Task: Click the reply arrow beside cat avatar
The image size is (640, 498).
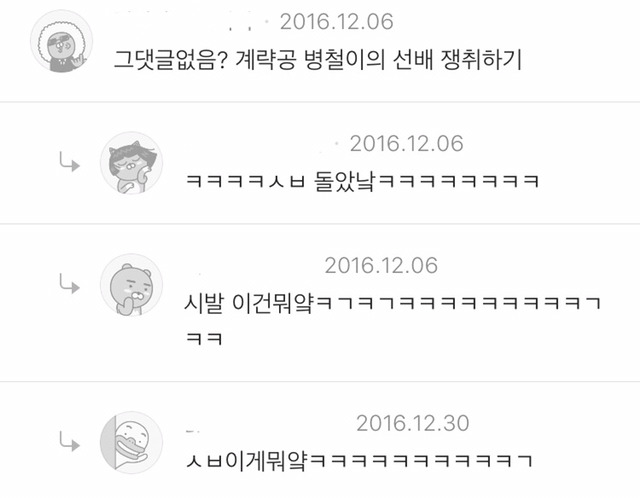Action: click(x=69, y=162)
